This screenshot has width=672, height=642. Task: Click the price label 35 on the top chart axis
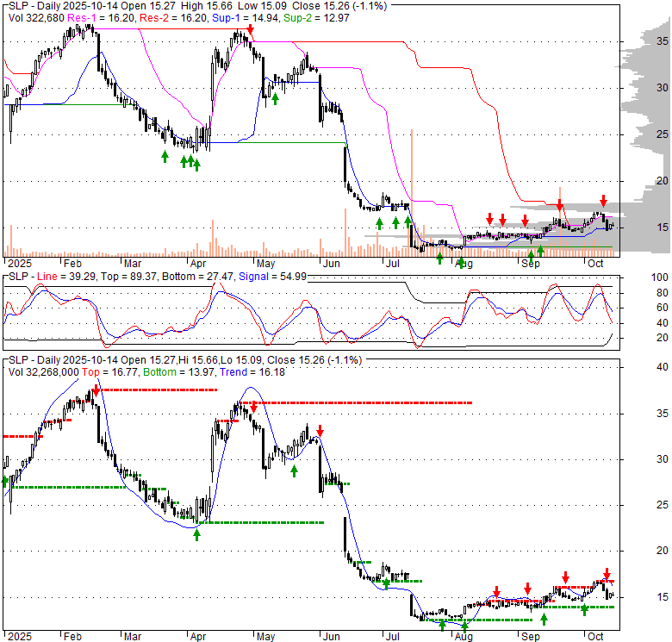coord(663,41)
